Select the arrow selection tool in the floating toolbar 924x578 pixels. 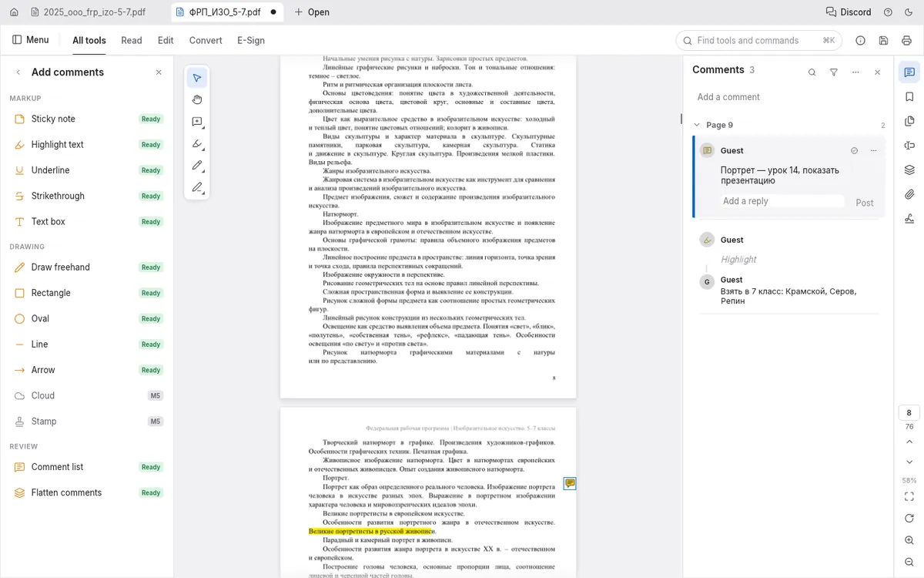tap(197, 78)
